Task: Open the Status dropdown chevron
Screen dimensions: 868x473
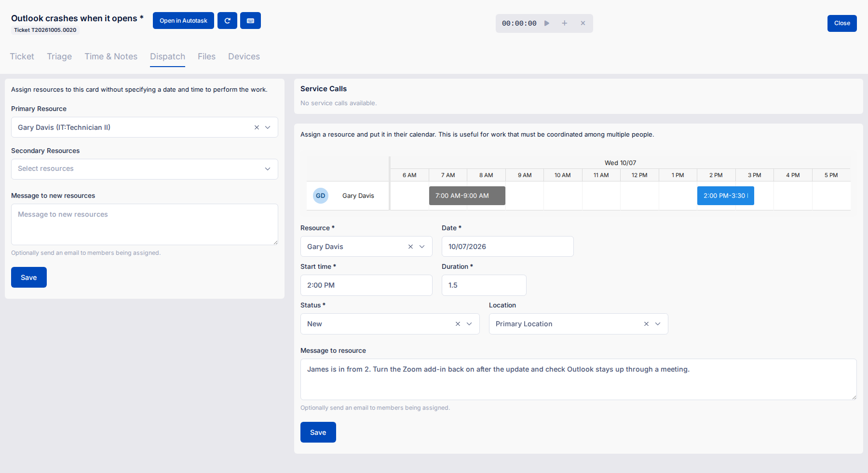Action: pyautogui.click(x=469, y=324)
